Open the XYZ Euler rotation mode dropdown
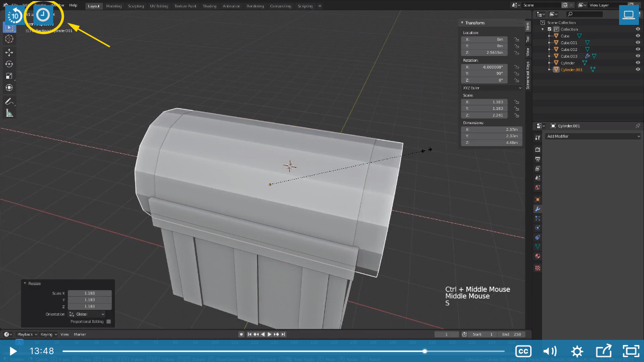The height and width of the screenshot is (362, 644). pos(492,88)
